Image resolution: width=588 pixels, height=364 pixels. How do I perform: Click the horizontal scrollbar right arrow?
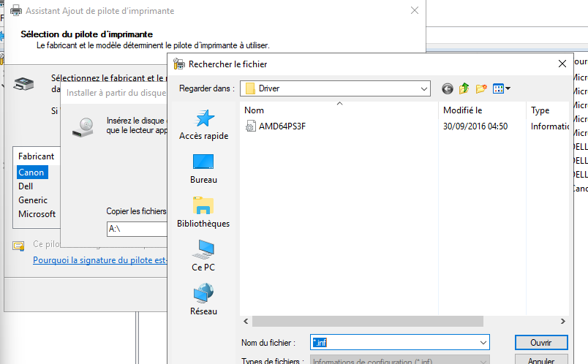563,321
